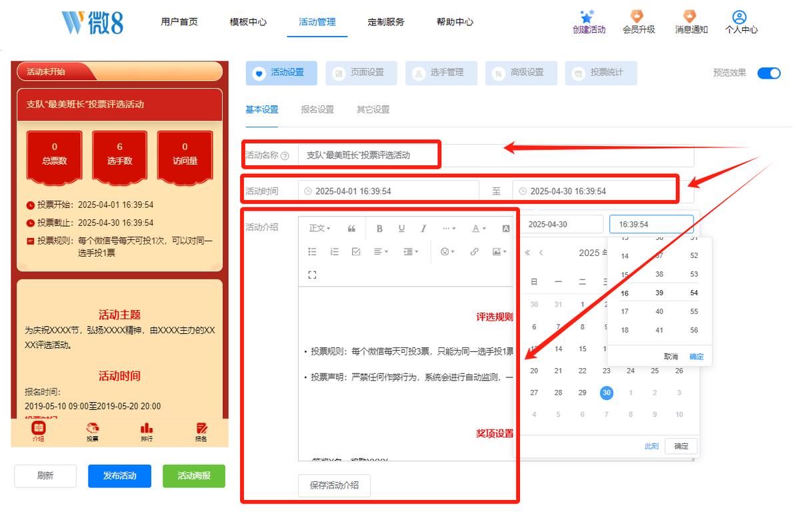The width and height of the screenshot is (800, 532).
Task: Open the 正文 heading style dropdown
Action: [320, 229]
